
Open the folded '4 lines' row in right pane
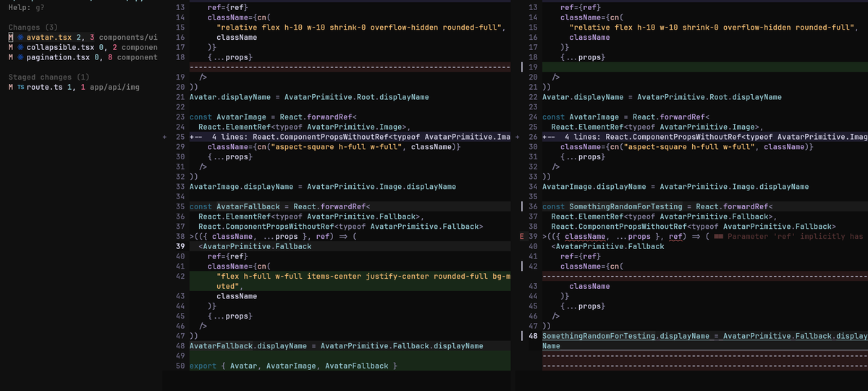704,137
